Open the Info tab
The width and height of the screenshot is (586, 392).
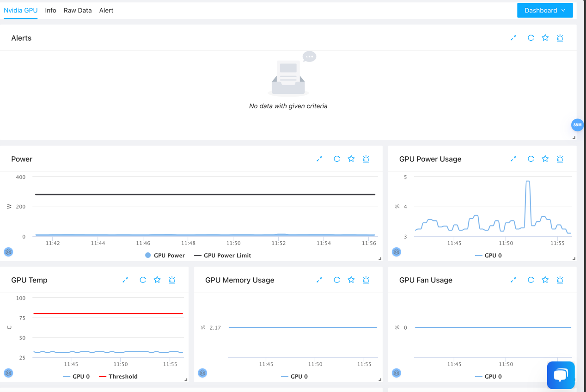pos(50,10)
